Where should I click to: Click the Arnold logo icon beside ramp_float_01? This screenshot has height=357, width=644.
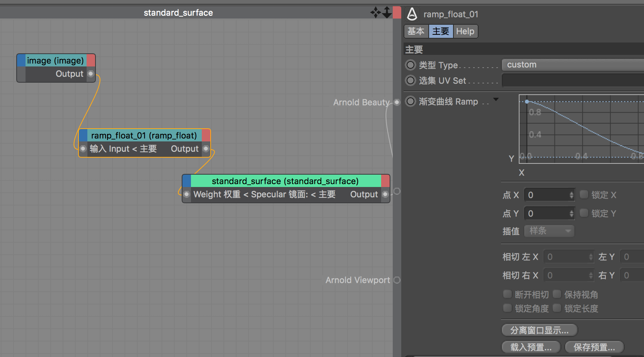point(412,14)
